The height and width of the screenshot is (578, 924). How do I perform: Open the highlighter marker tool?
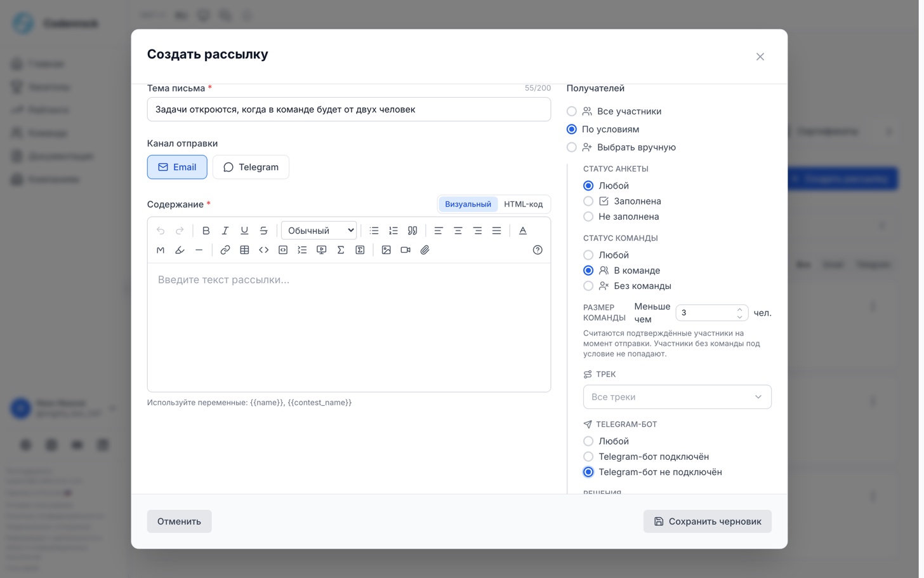pyautogui.click(x=180, y=250)
